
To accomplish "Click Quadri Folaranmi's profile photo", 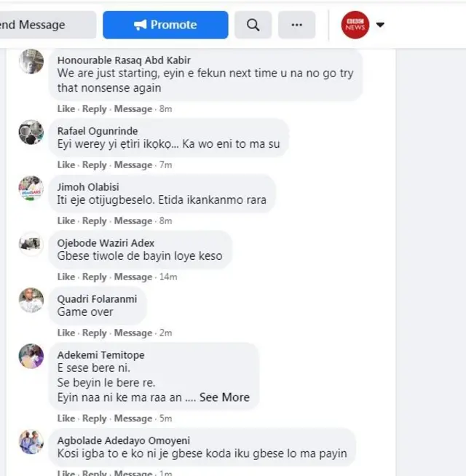I will coord(31,301).
